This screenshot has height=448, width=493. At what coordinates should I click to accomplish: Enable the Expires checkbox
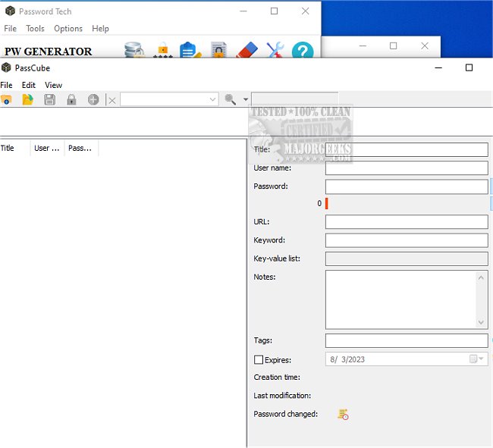pyautogui.click(x=259, y=359)
